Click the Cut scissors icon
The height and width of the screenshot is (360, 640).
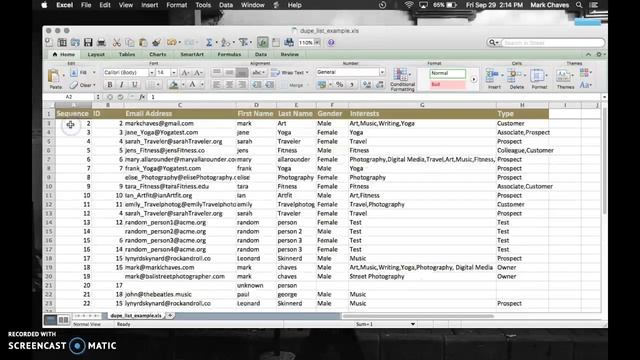pos(117,42)
